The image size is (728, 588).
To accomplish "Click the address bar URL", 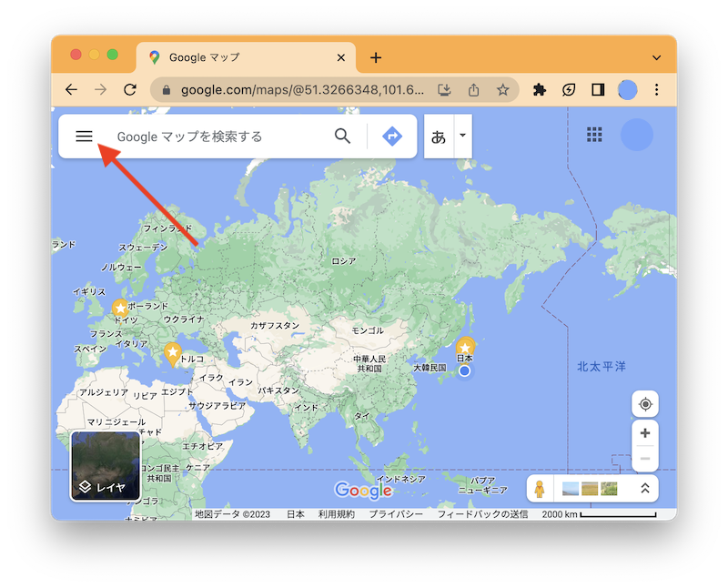I will (302, 89).
